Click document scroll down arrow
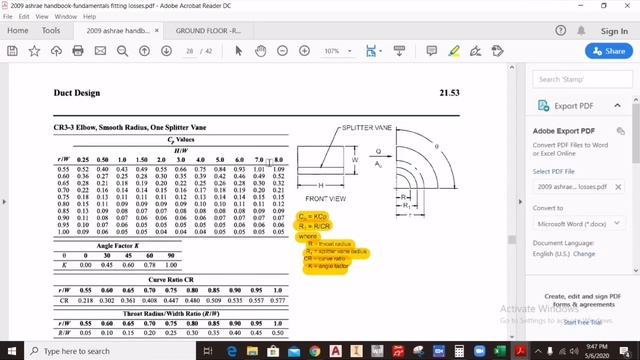The height and width of the screenshot is (360, 640). (x=512, y=337)
